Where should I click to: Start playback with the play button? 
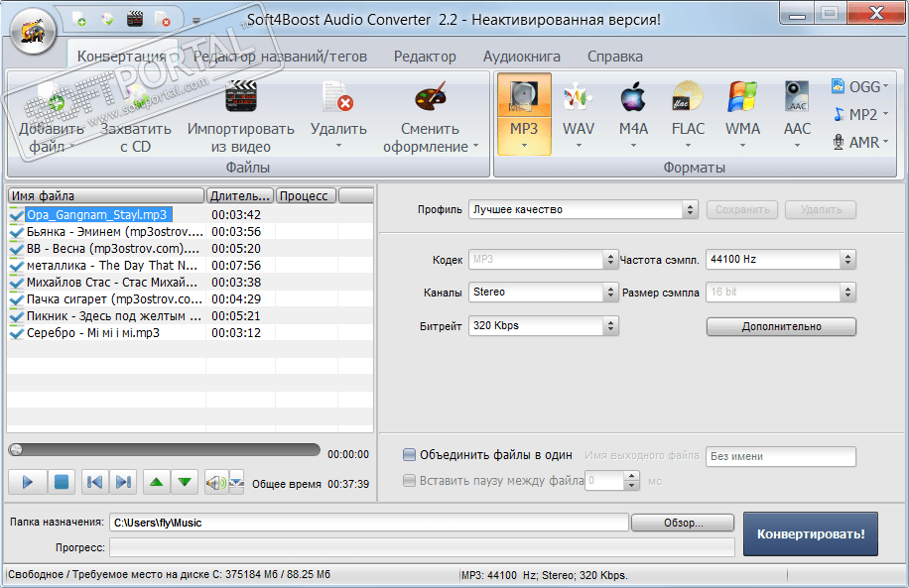pyautogui.click(x=27, y=482)
